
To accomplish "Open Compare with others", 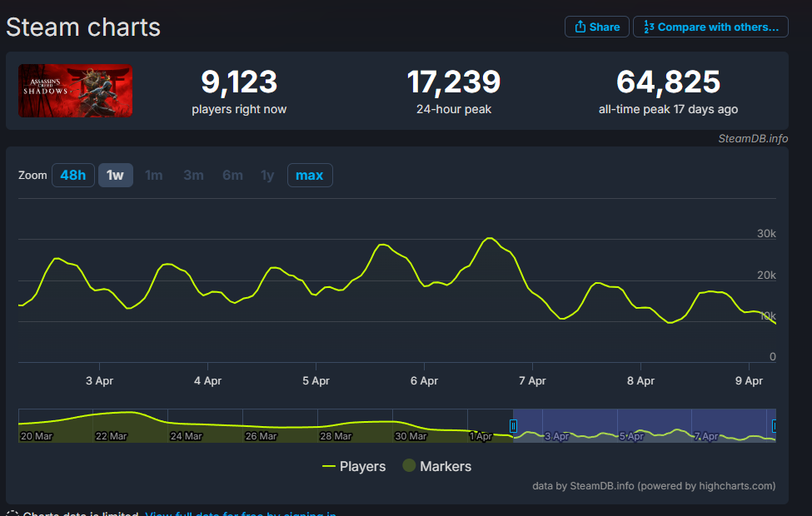I will 710,27.
